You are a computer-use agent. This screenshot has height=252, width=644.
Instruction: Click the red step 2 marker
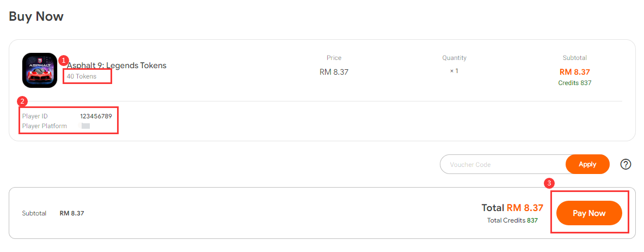click(x=22, y=101)
